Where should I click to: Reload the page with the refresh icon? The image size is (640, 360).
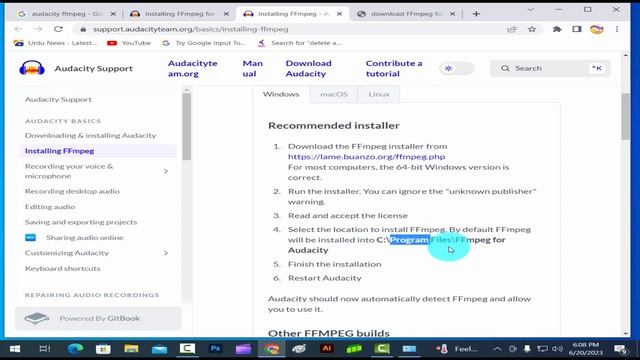coord(58,29)
